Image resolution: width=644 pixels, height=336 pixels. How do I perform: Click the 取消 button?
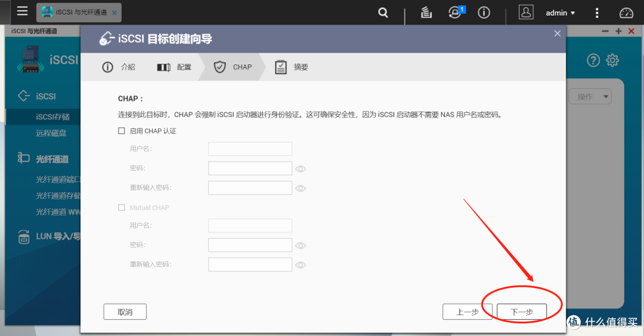point(125,312)
